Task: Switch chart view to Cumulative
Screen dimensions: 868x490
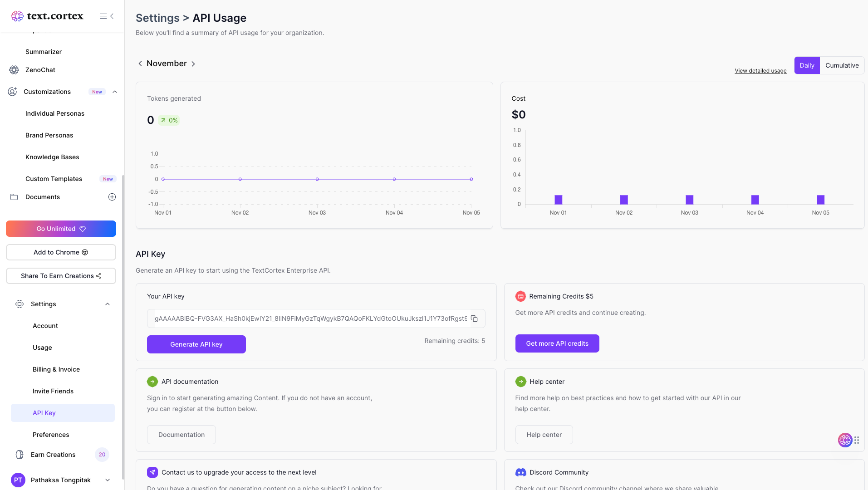Action: [842, 65]
